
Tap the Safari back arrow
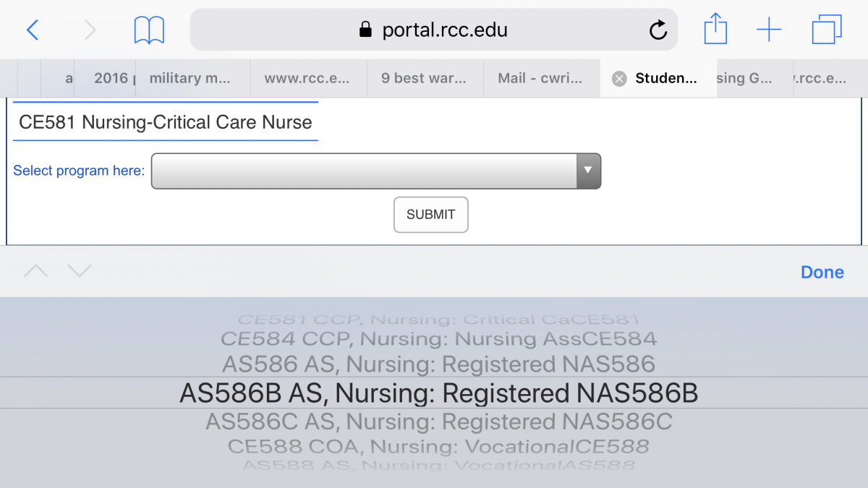(33, 30)
